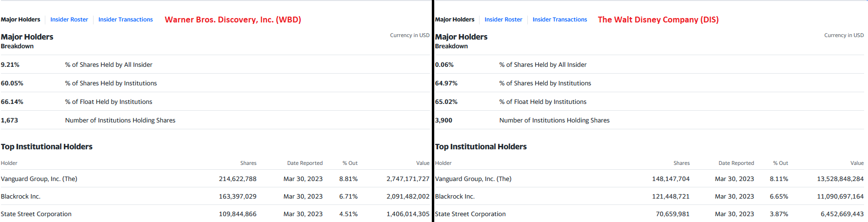Open Insider Roster tab for Warner Bros. Discovery
Screen dimensions: 868x222
69,20
